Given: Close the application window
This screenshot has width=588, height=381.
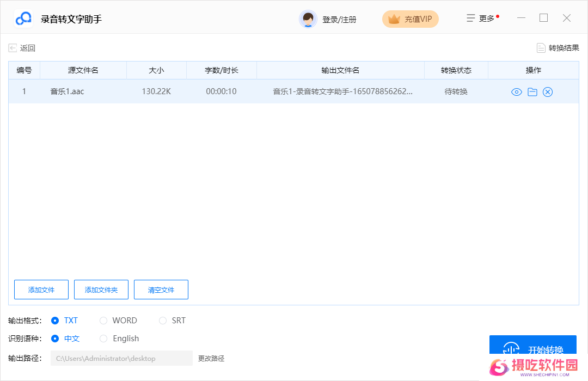Looking at the screenshot, I should (567, 18).
